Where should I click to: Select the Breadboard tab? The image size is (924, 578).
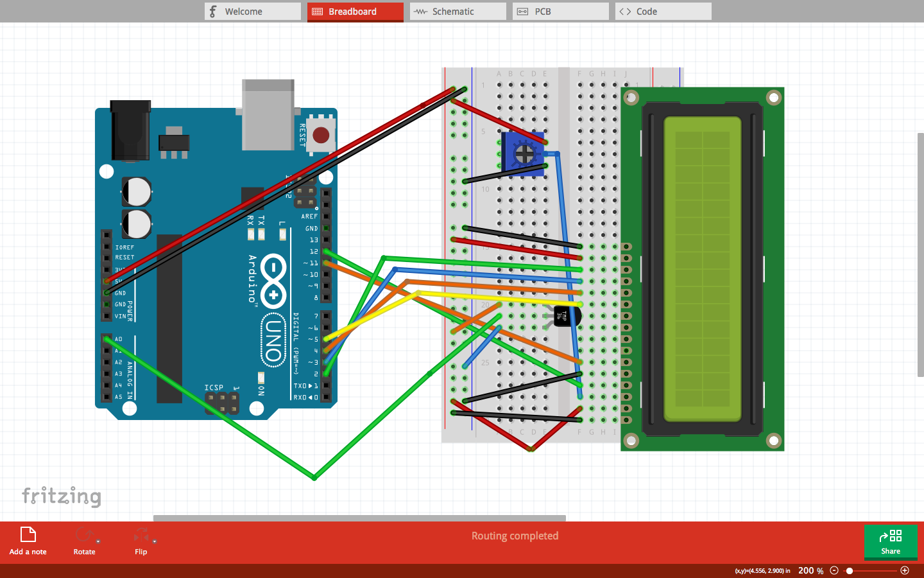[x=355, y=12]
